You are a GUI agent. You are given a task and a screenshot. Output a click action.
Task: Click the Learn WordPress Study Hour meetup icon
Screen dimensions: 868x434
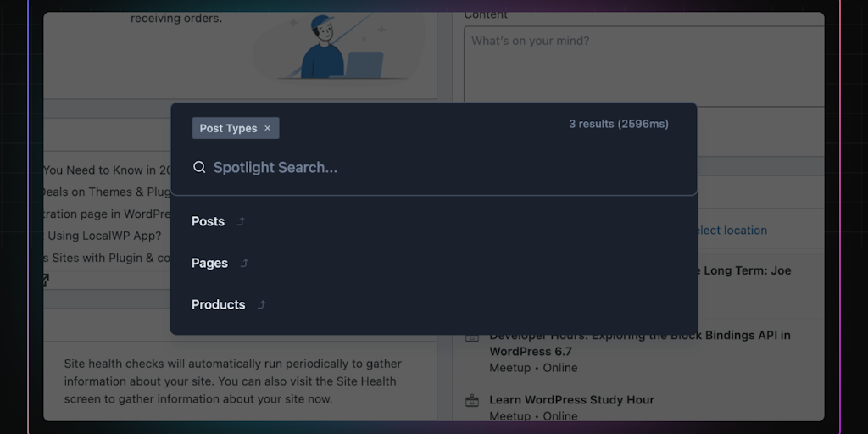pos(472,400)
